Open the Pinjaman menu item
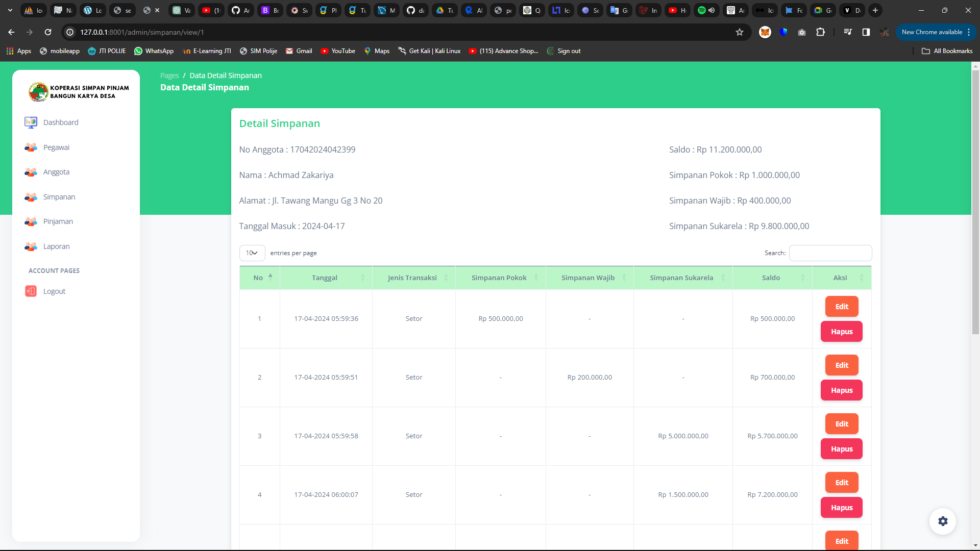This screenshot has width=980, height=551. pos(58,221)
